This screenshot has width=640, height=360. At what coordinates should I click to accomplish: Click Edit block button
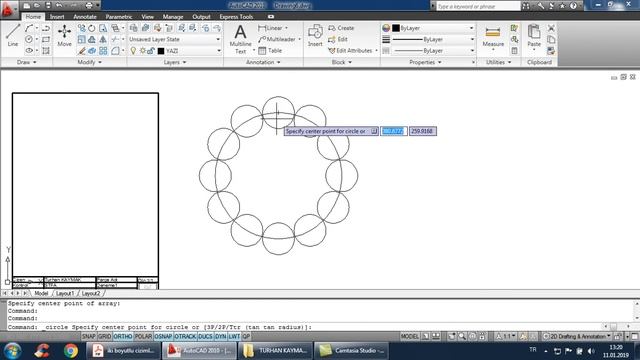click(338, 40)
